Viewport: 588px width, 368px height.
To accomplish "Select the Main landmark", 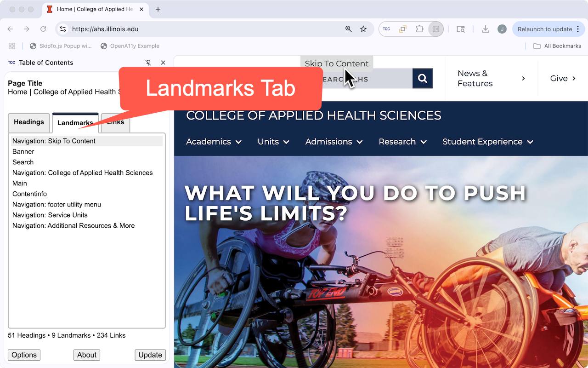I will click(x=87, y=184).
